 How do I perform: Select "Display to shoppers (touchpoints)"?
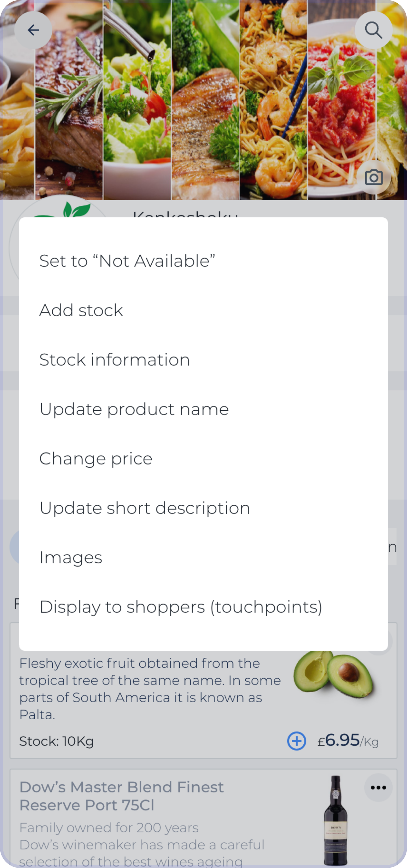tap(181, 607)
